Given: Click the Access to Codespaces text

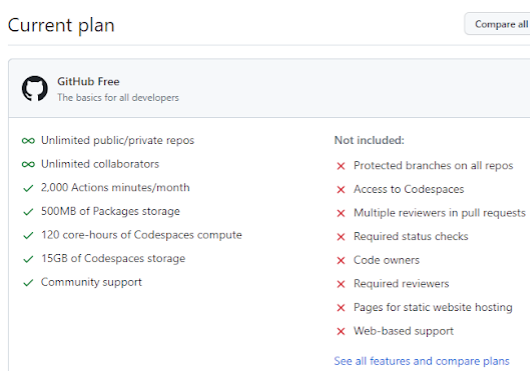Looking at the screenshot, I should tap(409, 189).
